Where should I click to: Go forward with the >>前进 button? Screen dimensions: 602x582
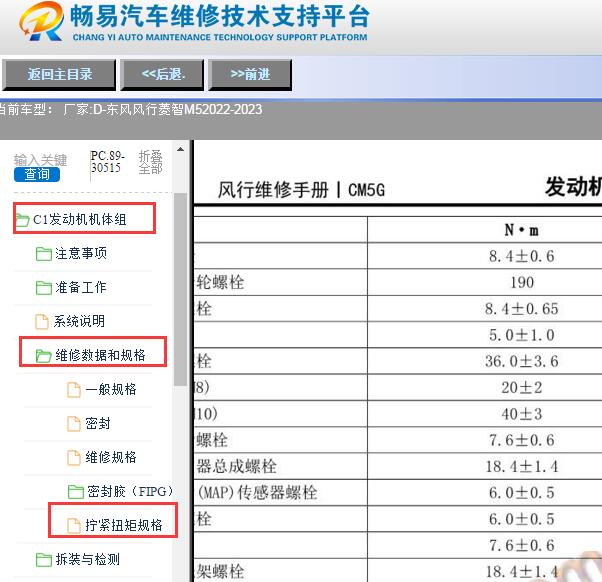pos(250,74)
